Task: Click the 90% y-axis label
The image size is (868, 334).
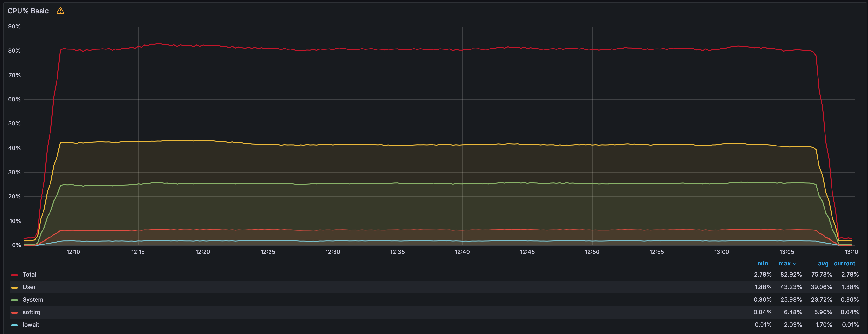Action: coord(14,26)
